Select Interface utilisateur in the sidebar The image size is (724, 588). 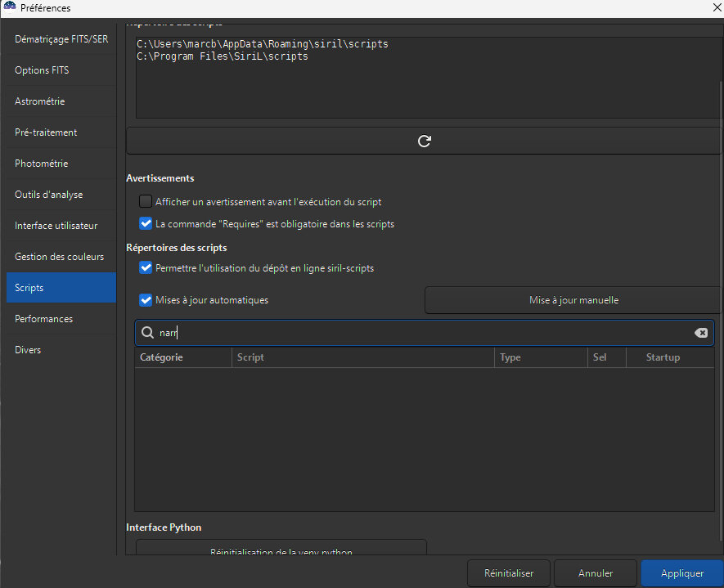point(61,226)
